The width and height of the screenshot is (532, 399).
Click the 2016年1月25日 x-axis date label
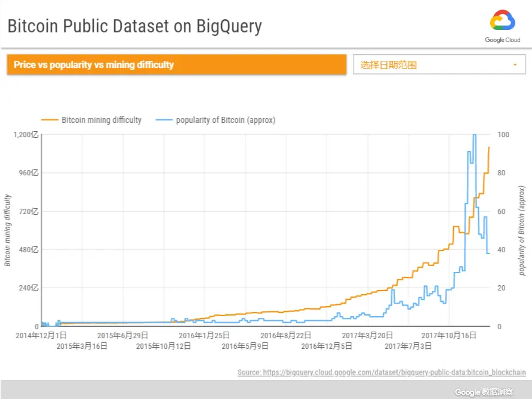(x=204, y=335)
